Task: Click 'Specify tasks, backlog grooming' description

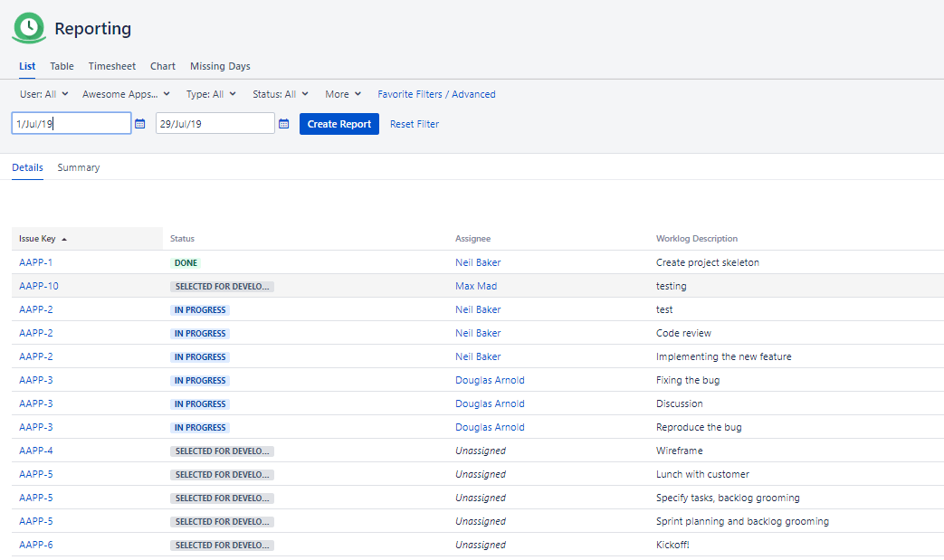Action: pyautogui.click(x=728, y=498)
